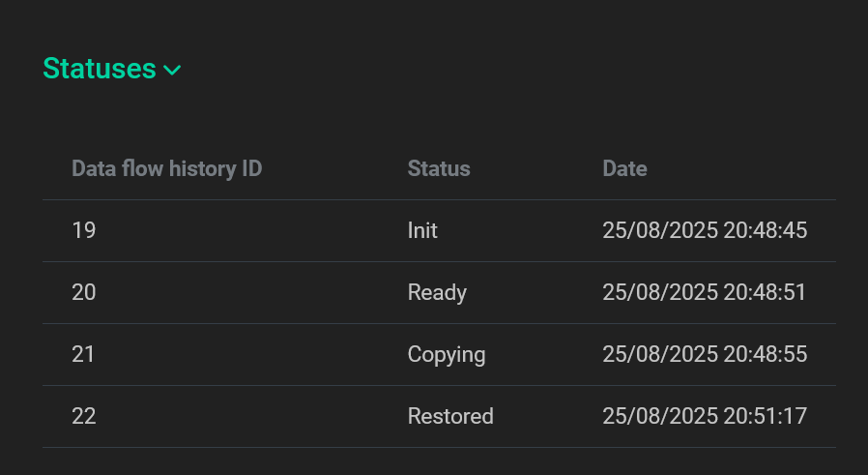Click date 25/08/2025 20:51:17
This screenshot has width=868, height=475.
[705, 416]
